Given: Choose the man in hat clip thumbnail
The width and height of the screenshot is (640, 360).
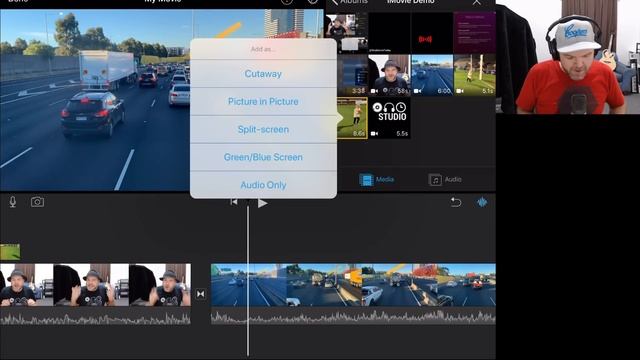Looking at the screenshot, I should 390,75.
